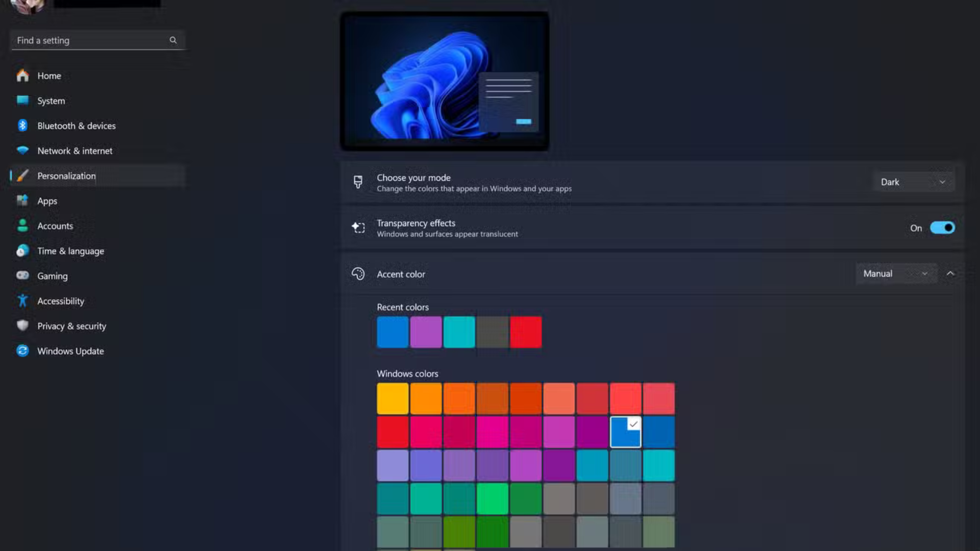
Task: Open Apps in the sidebar
Action: click(47, 201)
